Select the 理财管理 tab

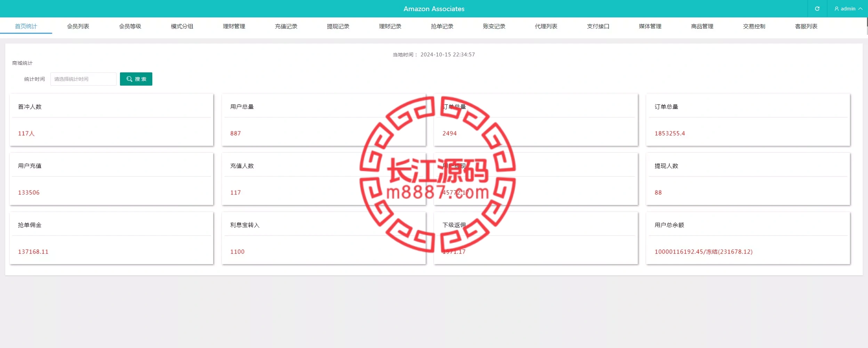click(x=234, y=26)
